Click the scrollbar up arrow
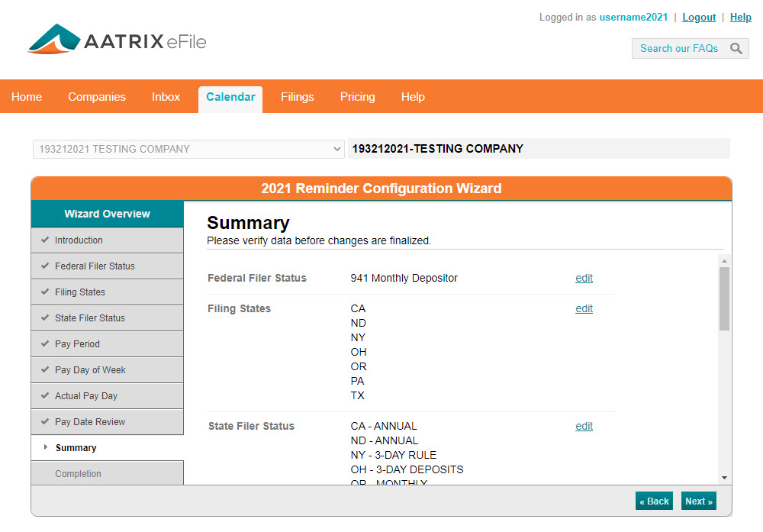Viewport: 763px width, 532px height. point(724,260)
